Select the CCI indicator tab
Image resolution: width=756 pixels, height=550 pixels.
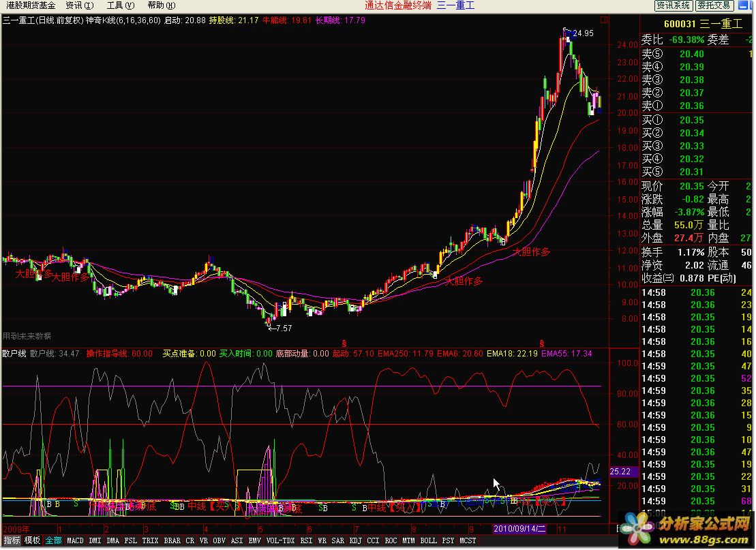(x=373, y=541)
